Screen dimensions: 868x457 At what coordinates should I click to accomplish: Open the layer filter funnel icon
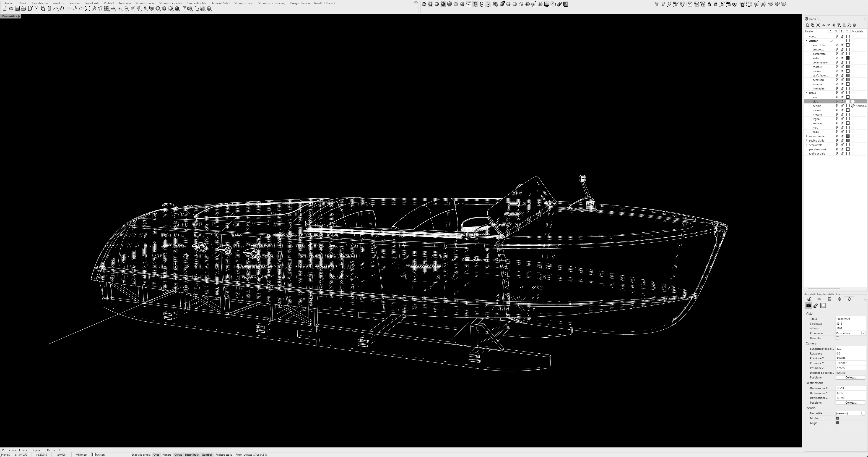[x=839, y=25]
